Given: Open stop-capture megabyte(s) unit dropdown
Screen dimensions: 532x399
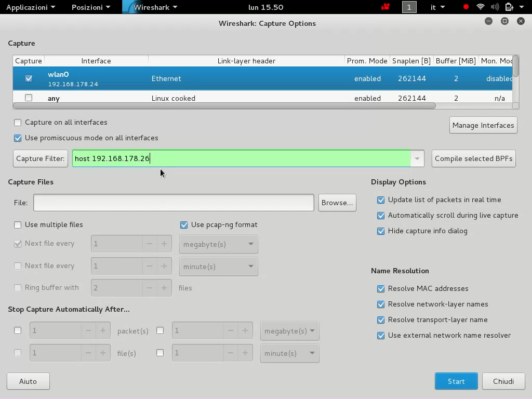Looking at the screenshot, I should click(290, 331).
